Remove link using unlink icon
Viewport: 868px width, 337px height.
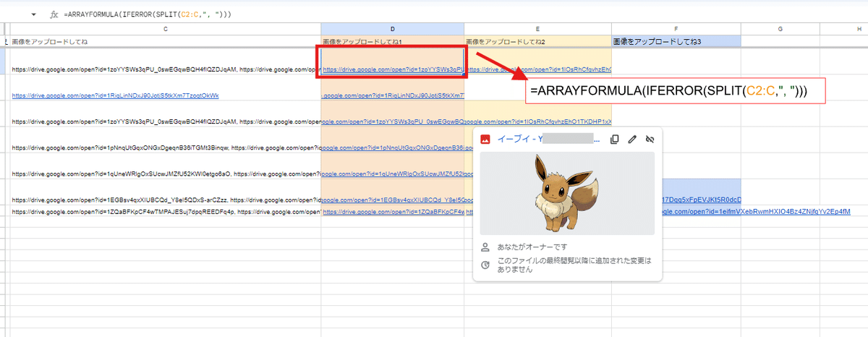pos(650,139)
